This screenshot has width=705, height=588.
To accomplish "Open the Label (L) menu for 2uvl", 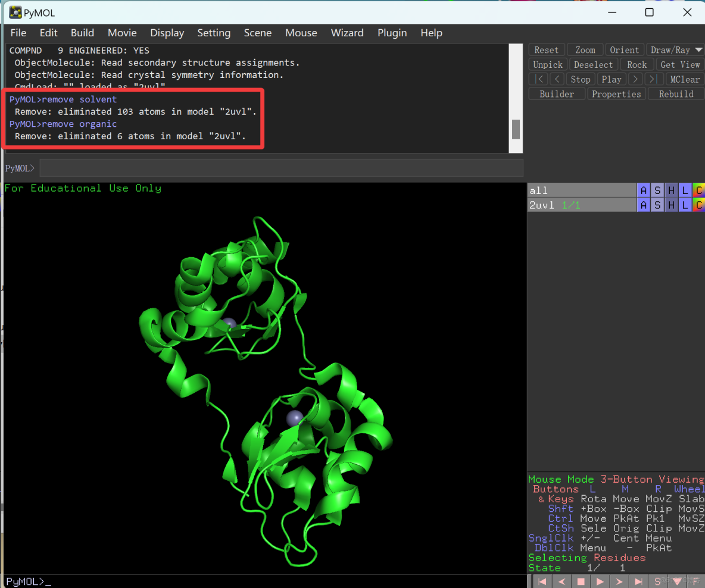I will [685, 204].
